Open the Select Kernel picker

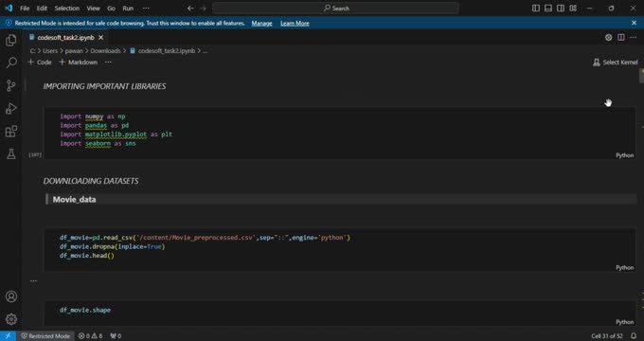(x=616, y=63)
